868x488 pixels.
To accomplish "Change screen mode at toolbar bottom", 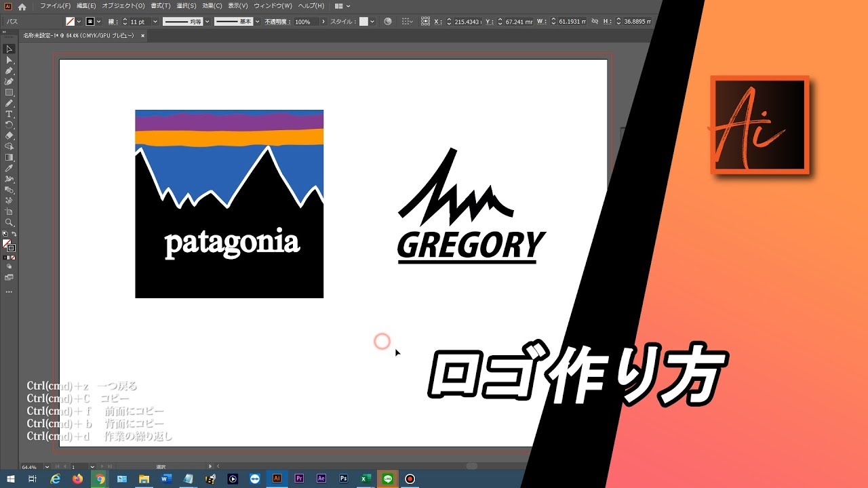I will click(9, 277).
